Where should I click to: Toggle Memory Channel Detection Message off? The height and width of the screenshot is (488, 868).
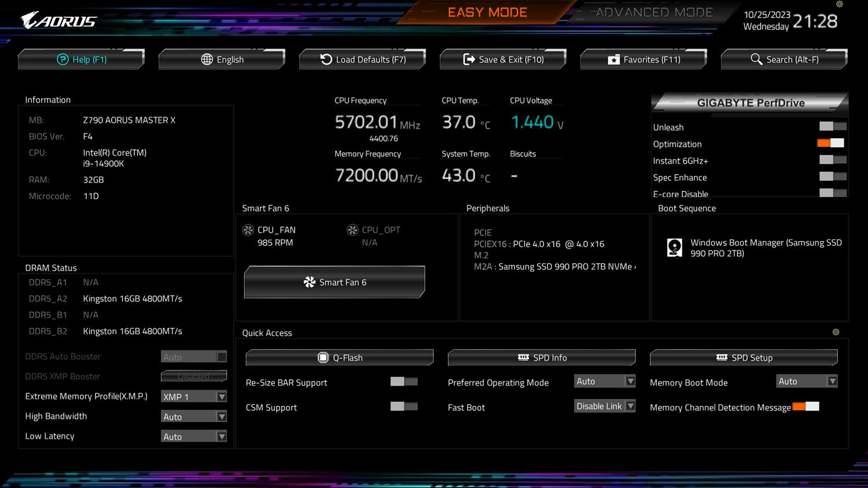806,406
